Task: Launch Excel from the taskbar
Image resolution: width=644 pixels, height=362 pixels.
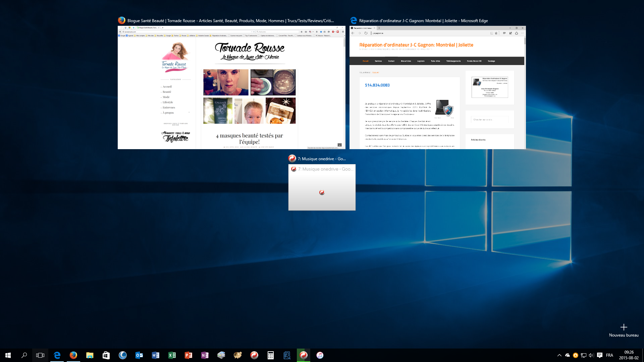Action: (x=172, y=355)
